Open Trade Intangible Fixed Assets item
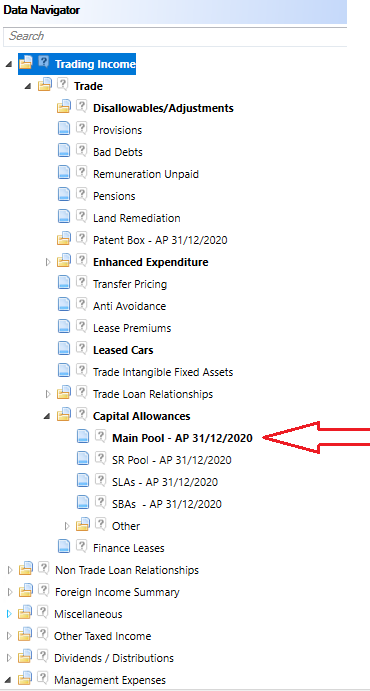 [x=163, y=372]
